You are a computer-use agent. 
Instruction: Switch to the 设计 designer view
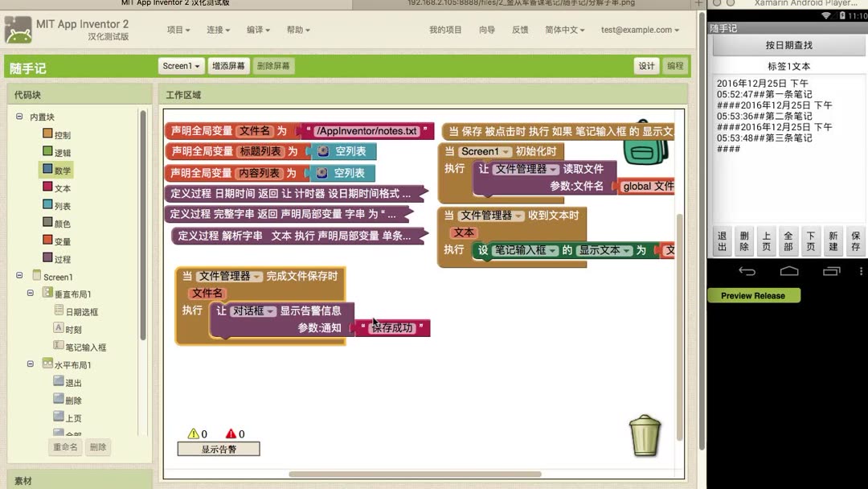647,66
